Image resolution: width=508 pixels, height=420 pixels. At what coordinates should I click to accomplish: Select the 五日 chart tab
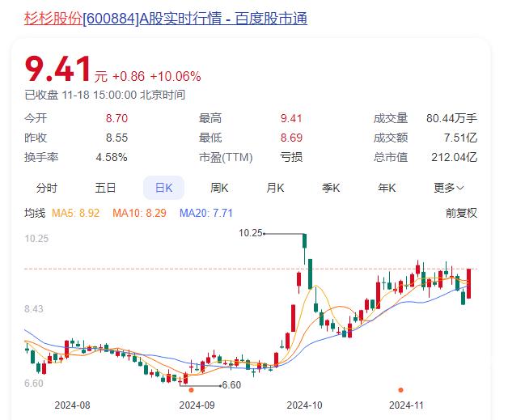tap(105, 188)
